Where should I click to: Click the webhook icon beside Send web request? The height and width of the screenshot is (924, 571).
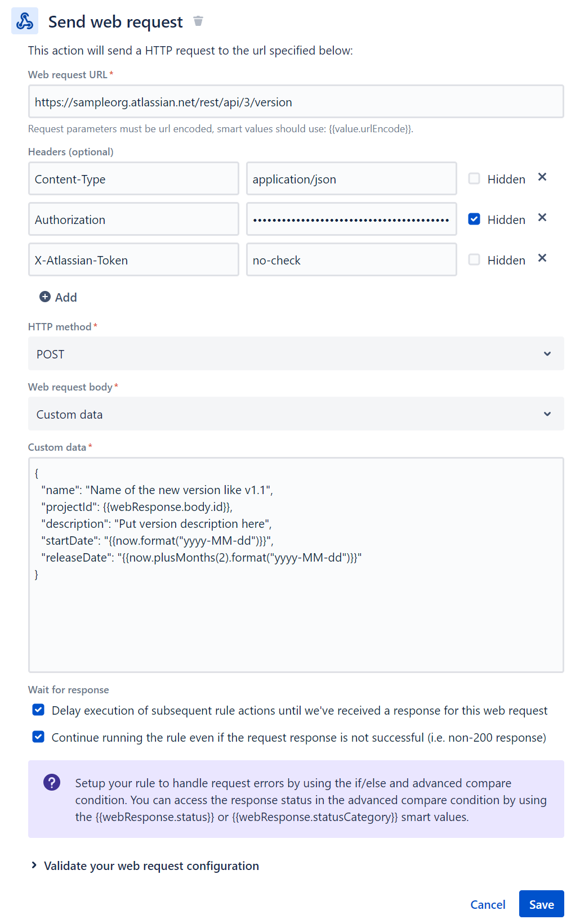(24, 21)
